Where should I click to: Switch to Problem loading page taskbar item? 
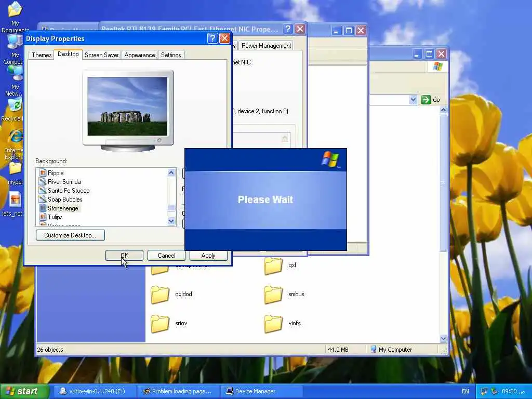(179, 391)
